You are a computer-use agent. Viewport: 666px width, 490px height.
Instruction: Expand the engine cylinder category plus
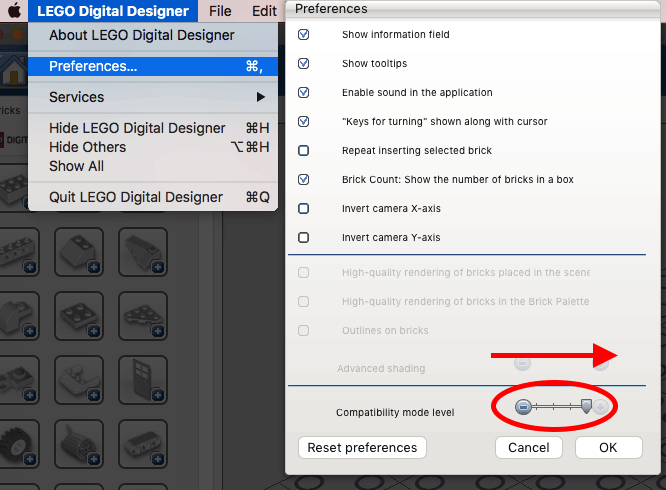click(94, 459)
